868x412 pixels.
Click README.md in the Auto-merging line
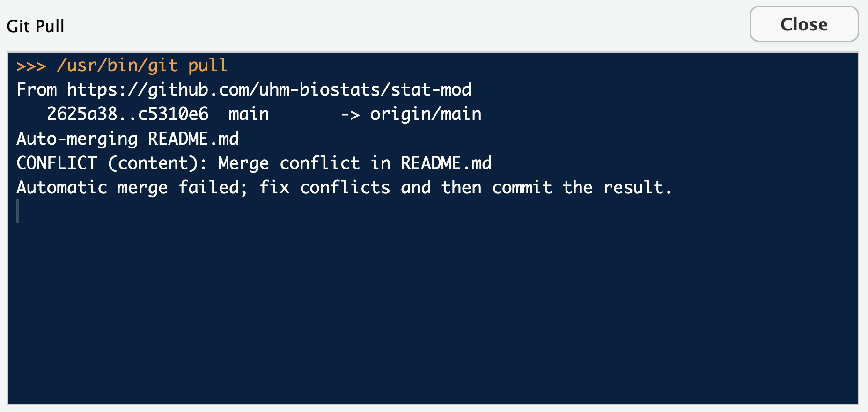pos(193,139)
